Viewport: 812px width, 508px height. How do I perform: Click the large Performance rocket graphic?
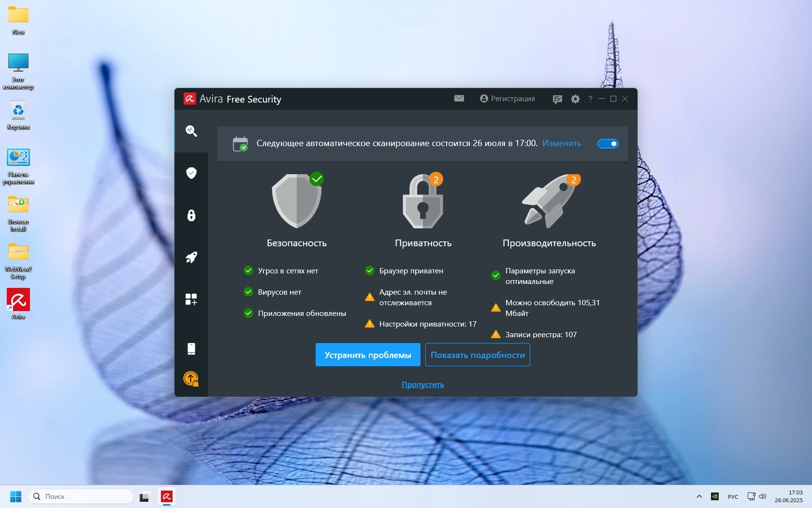coord(550,200)
